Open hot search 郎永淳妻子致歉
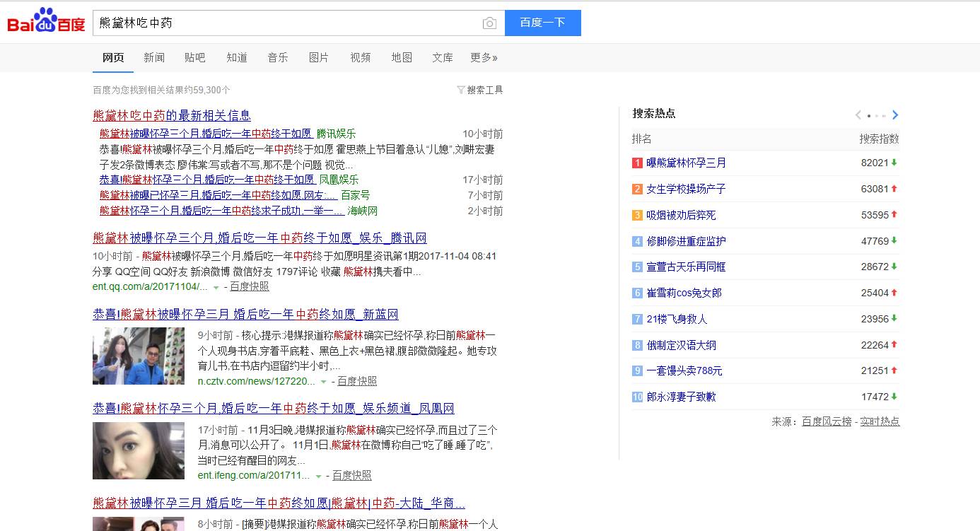 [x=681, y=397]
